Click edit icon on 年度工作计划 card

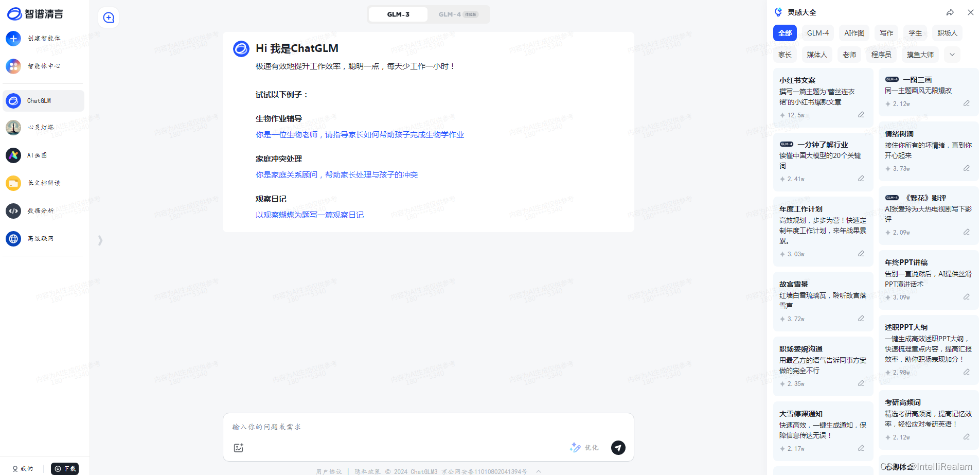[861, 254]
